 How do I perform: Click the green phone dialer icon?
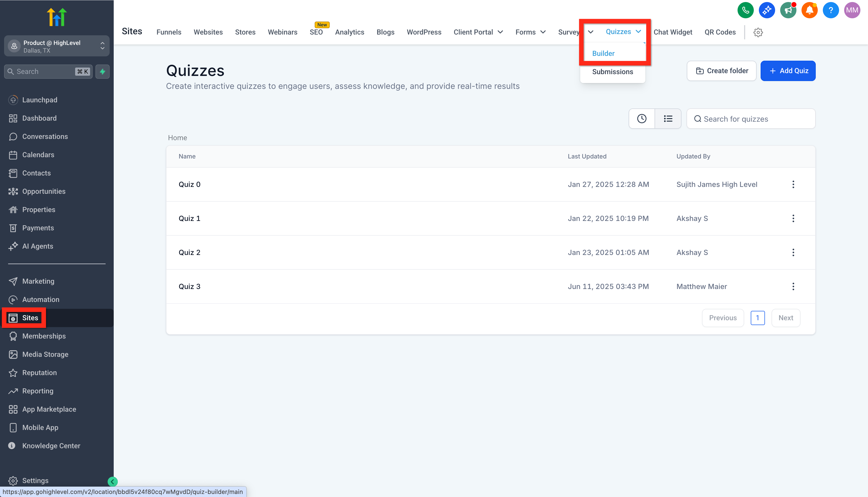click(745, 10)
